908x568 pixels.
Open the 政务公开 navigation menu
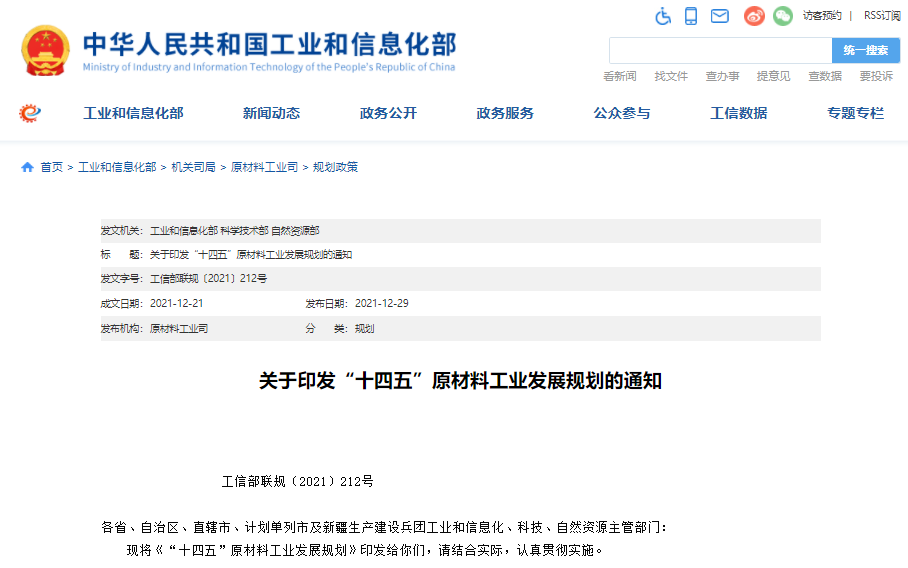coord(388,113)
